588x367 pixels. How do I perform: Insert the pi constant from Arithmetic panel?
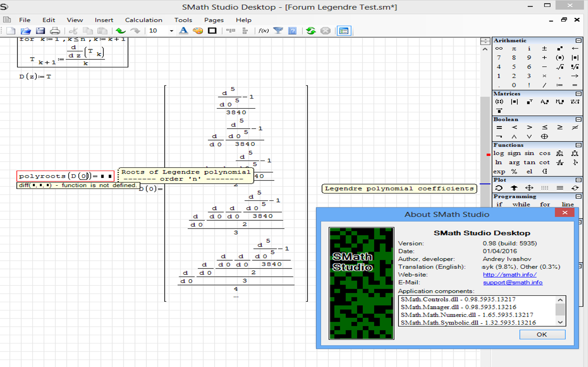pyautogui.click(x=514, y=48)
